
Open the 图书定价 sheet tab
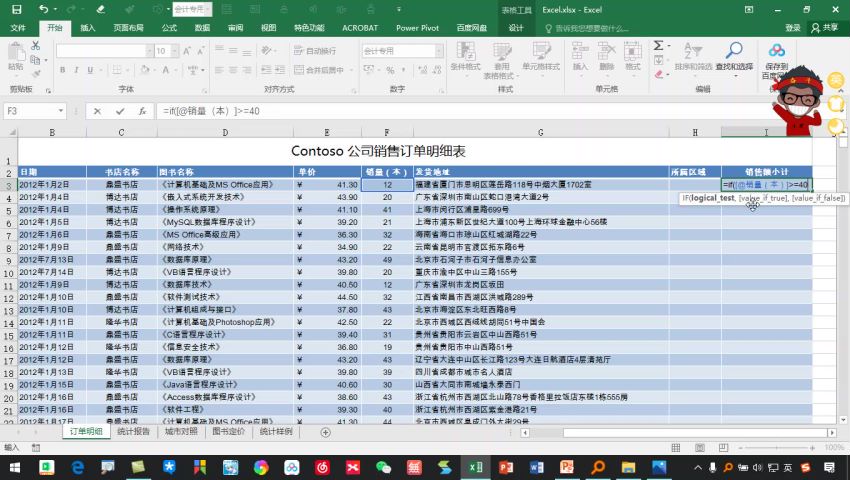pyautogui.click(x=228, y=432)
